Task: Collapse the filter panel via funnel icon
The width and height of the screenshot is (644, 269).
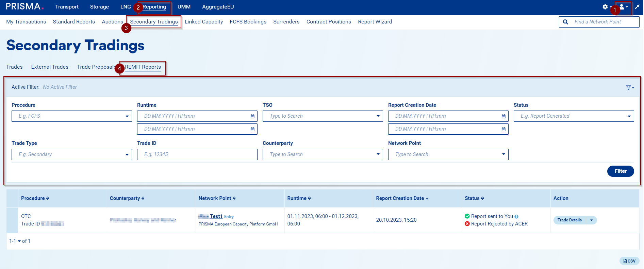Action: (629, 87)
